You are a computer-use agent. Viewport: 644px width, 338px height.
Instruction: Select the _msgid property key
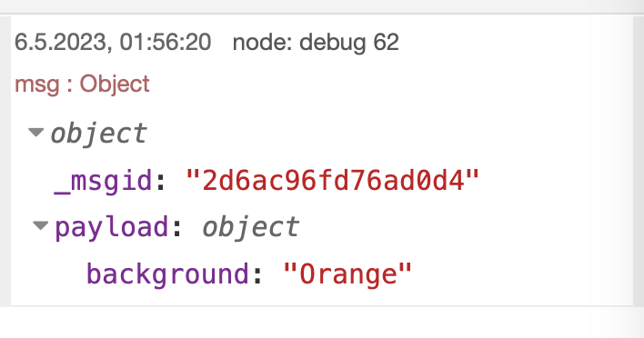point(103,181)
